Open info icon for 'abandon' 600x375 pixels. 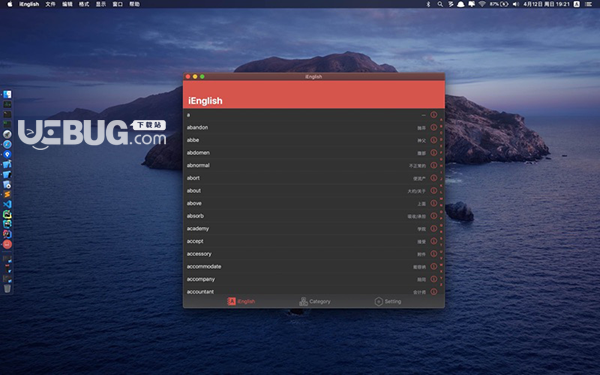pyautogui.click(x=434, y=127)
